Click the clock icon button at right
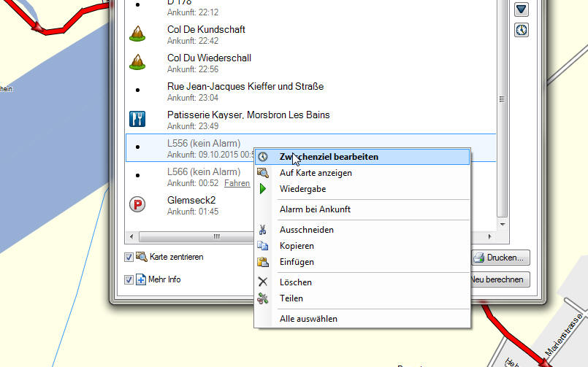The height and width of the screenshot is (367, 588). (522, 30)
